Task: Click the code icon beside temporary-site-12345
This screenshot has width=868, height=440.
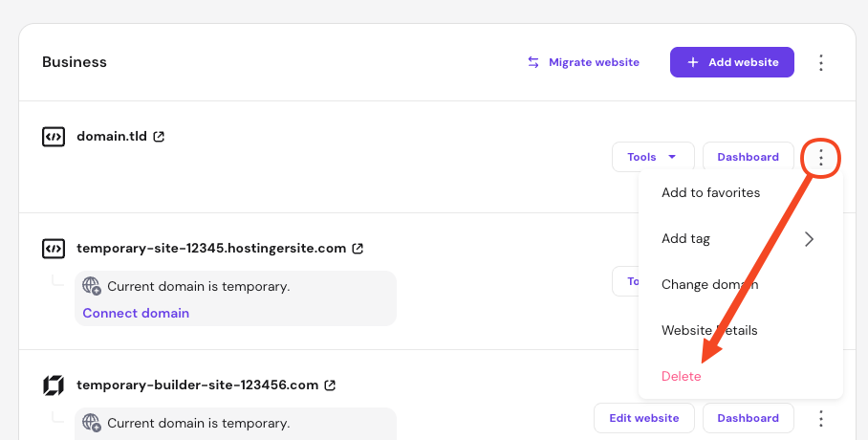Action: (54, 249)
